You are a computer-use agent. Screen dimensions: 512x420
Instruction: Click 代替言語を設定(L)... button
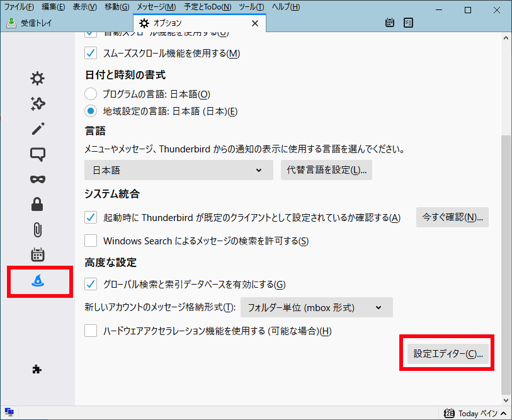[x=326, y=170]
